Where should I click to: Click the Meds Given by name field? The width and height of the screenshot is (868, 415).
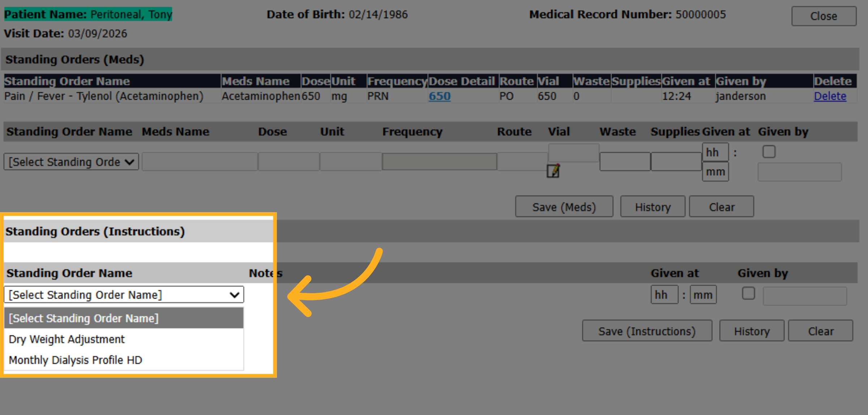799,172
